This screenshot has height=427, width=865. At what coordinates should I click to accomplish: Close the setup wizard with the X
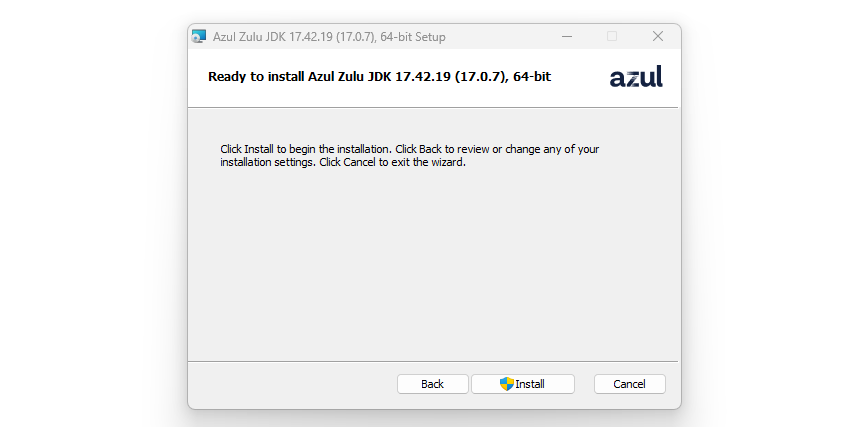(x=658, y=36)
